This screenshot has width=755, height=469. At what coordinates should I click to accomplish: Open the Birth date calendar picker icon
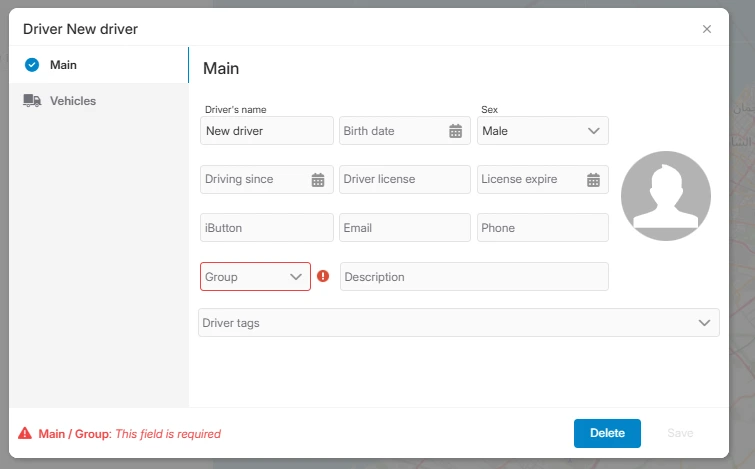456,131
